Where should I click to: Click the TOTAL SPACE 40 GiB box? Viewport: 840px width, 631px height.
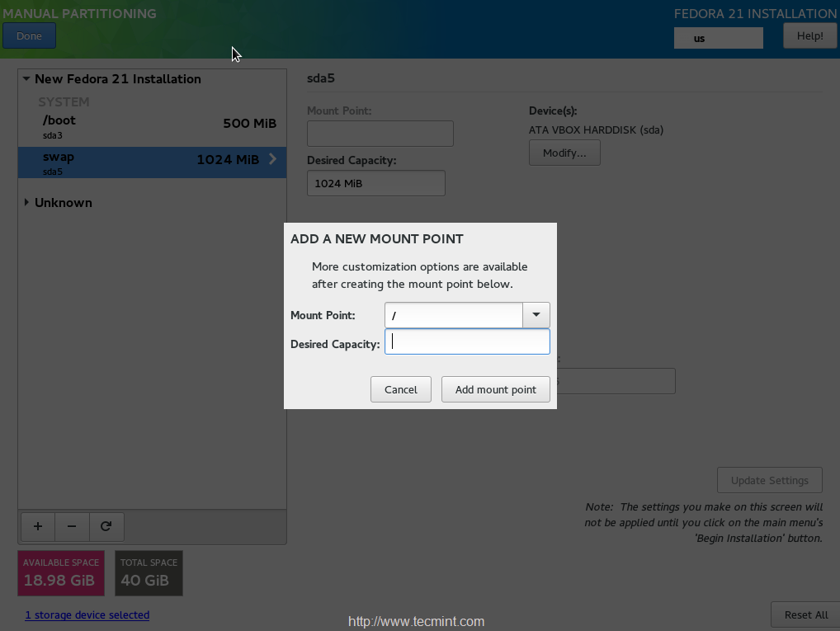point(149,573)
